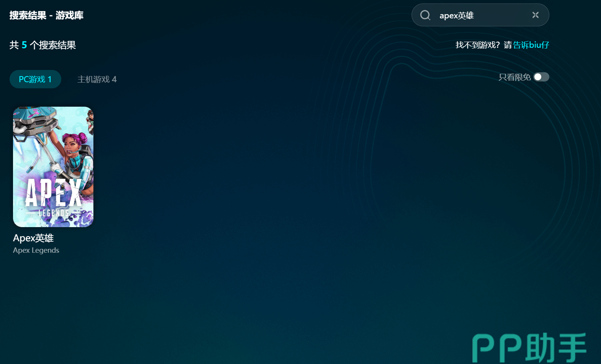Open the 告诉biu仔 feedback link
This screenshot has height=364, width=601.
(531, 45)
